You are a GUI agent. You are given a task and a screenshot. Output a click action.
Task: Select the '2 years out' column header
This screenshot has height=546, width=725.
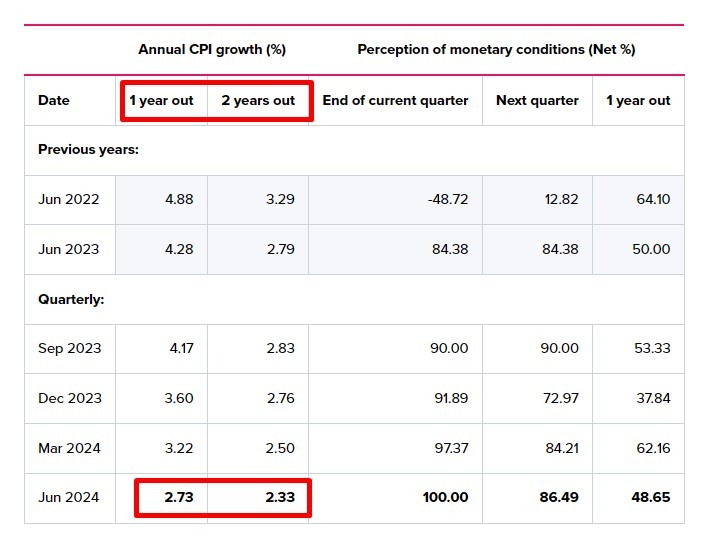tap(258, 100)
